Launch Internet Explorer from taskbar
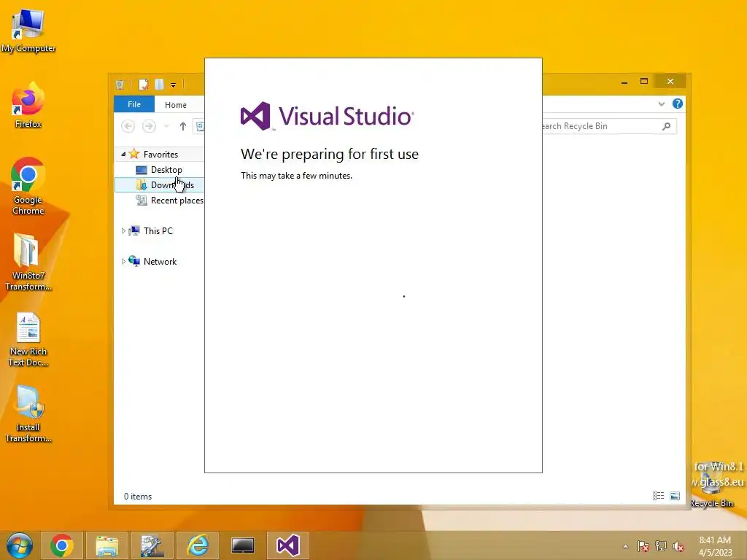Viewport: 747px width, 560px height. (x=197, y=545)
